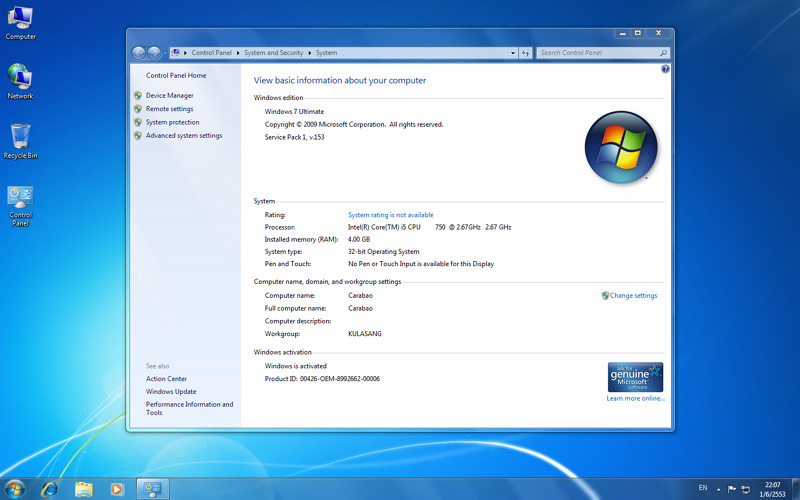Open Control Panel Home

pos(176,75)
